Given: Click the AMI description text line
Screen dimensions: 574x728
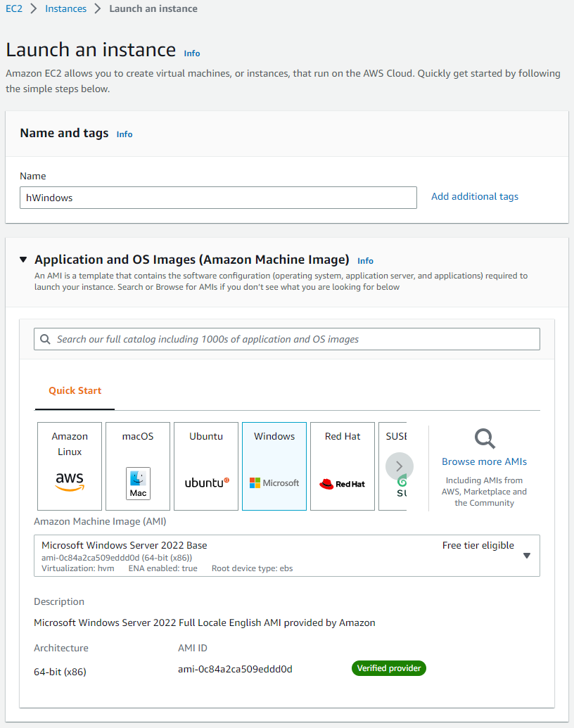Looking at the screenshot, I should pyautogui.click(x=204, y=622).
